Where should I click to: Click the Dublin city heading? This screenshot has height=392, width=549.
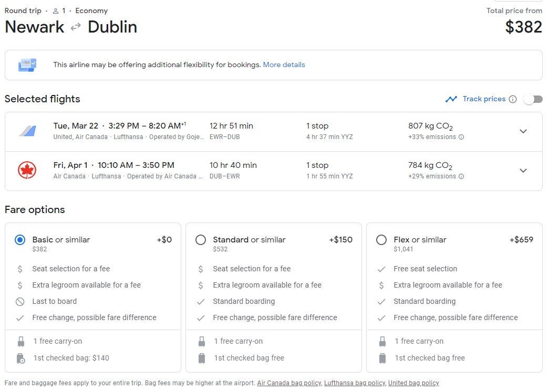(112, 27)
